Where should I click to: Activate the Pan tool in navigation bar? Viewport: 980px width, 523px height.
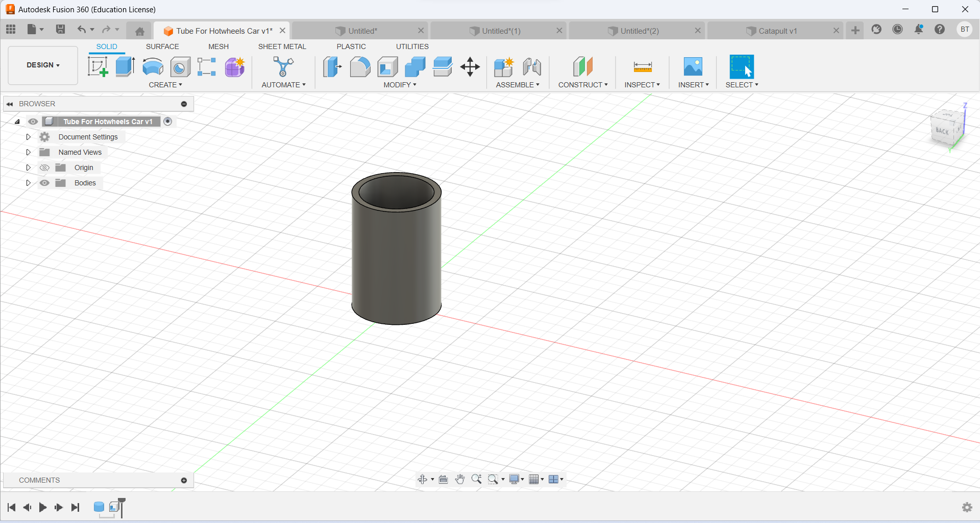pyautogui.click(x=460, y=479)
